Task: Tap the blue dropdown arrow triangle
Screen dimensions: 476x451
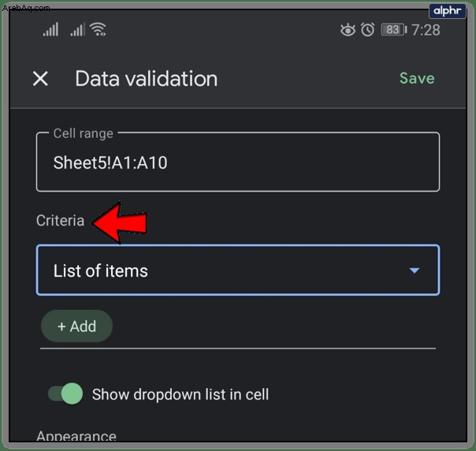Action: click(415, 270)
